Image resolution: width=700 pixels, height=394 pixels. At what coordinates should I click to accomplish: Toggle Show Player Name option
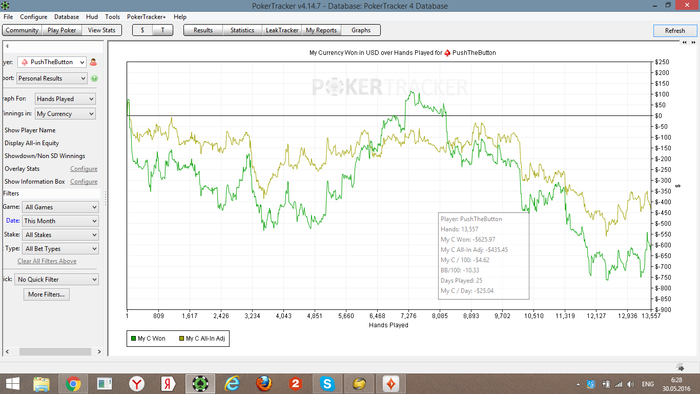pos(30,130)
